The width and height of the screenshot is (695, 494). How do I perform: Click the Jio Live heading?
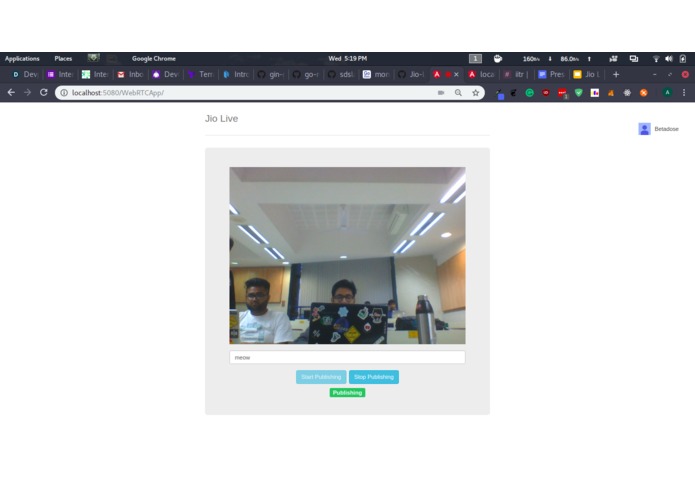pyautogui.click(x=221, y=119)
